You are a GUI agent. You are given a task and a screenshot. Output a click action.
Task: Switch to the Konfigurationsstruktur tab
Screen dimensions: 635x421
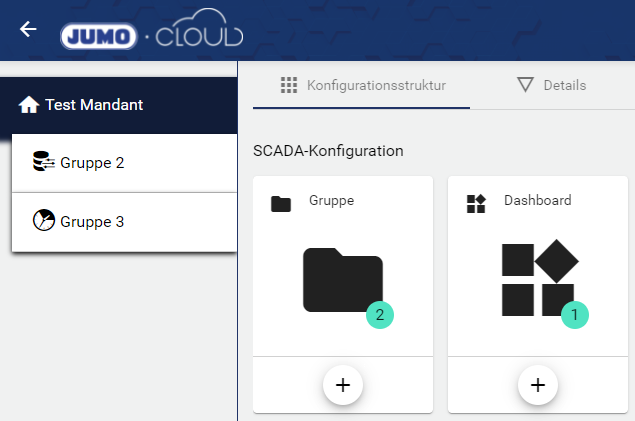[363, 85]
